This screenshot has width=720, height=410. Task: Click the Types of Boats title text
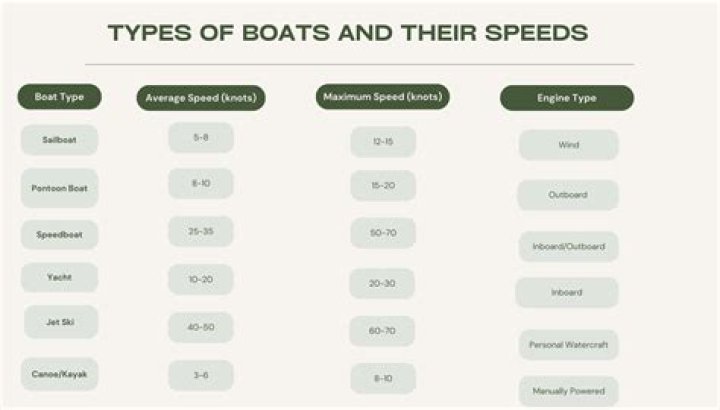click(x=347, y=33)
